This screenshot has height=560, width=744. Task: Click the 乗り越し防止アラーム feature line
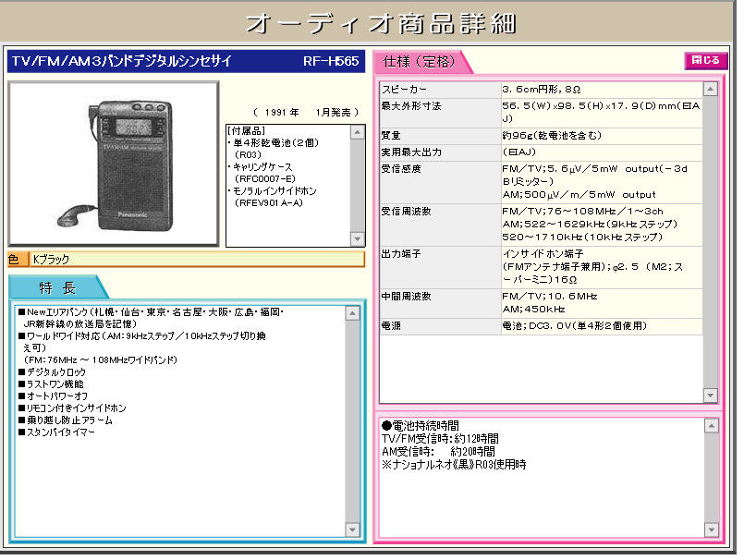(66, 420)
